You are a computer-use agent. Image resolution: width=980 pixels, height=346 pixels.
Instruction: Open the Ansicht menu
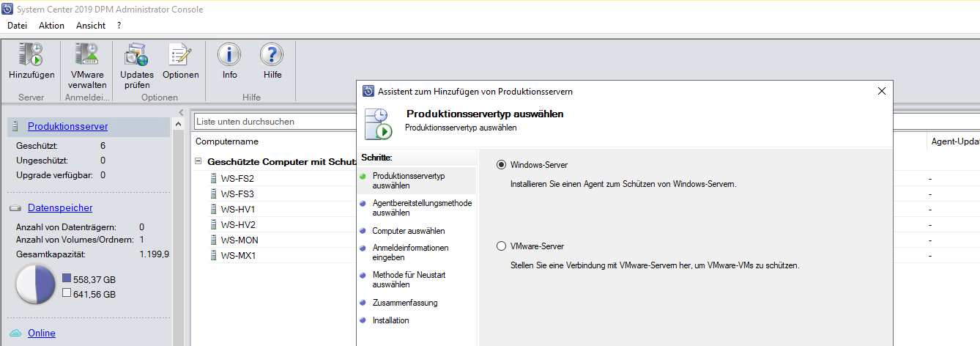click(x=91, y=26)
